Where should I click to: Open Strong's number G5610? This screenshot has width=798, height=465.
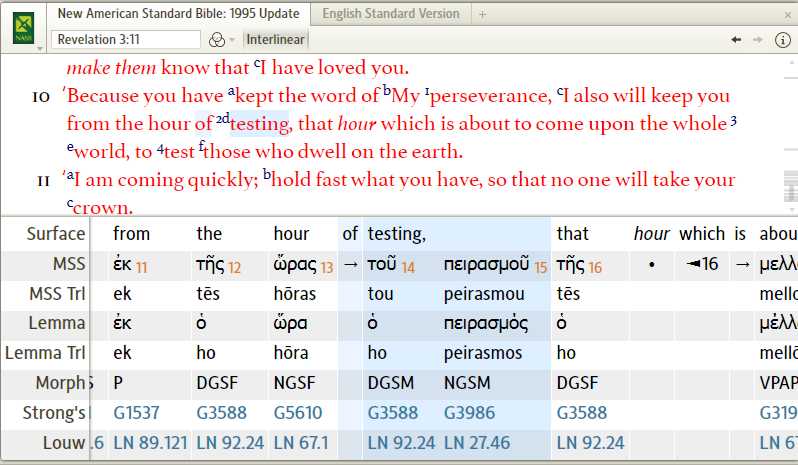coord(298,413)
